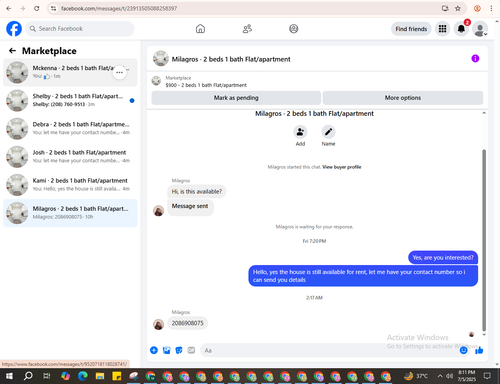Click the Name edit pencil icon
This screenshot has height=384, width=500.
pyautogui.click(x=328, y=132)
